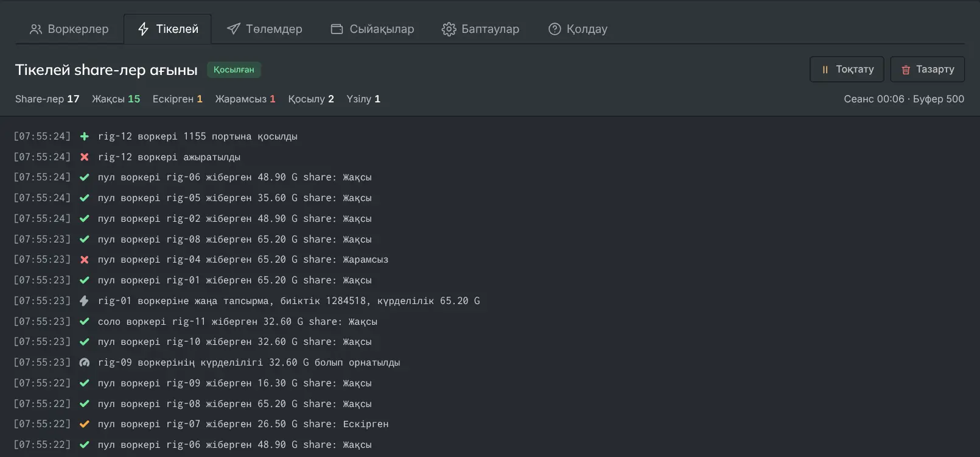Click the green check icon on rig-02 share row
Screen dimensions: 980x457
click(85, 219)
